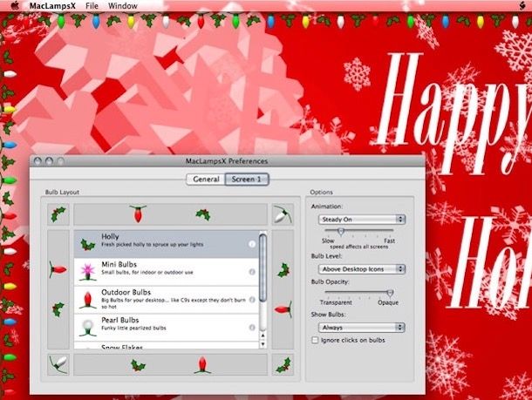The width and height of the screenshot is (532, 400).
Task: Minimize the MacLampsX Preferences window
Action: pyautogui.click(x=49, y=161)
